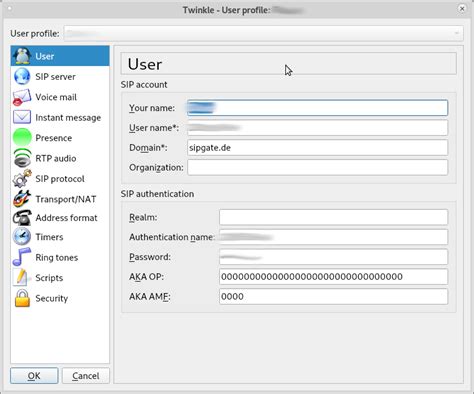This screenshot has width=474, height=394.
Task: Click the SIP account section heading
Action: [x=144, y=85]
